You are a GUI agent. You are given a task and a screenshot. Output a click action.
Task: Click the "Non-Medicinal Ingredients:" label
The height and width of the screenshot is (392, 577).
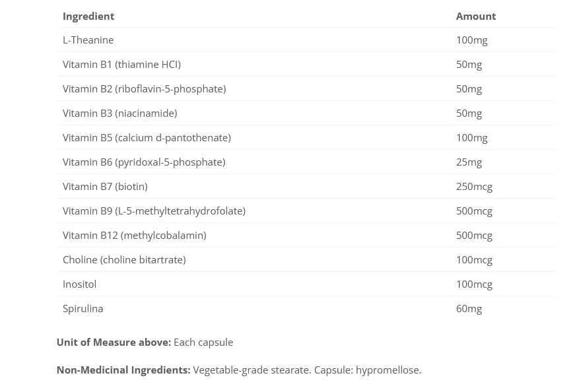click(123, 370)
